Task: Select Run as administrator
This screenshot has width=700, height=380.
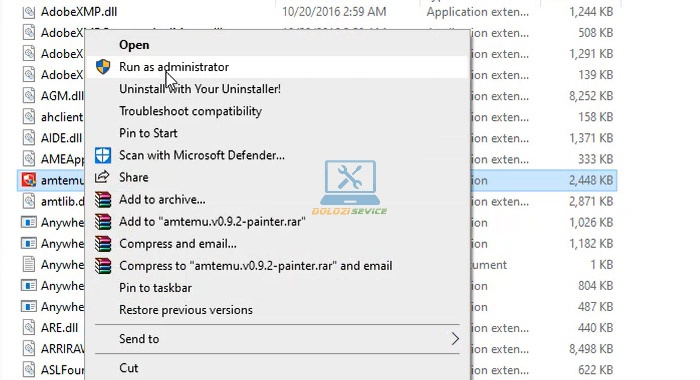Action: (174, 67)
